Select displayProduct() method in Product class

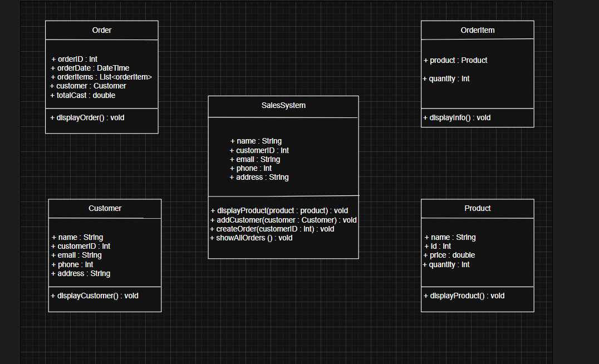coord(464,296)
